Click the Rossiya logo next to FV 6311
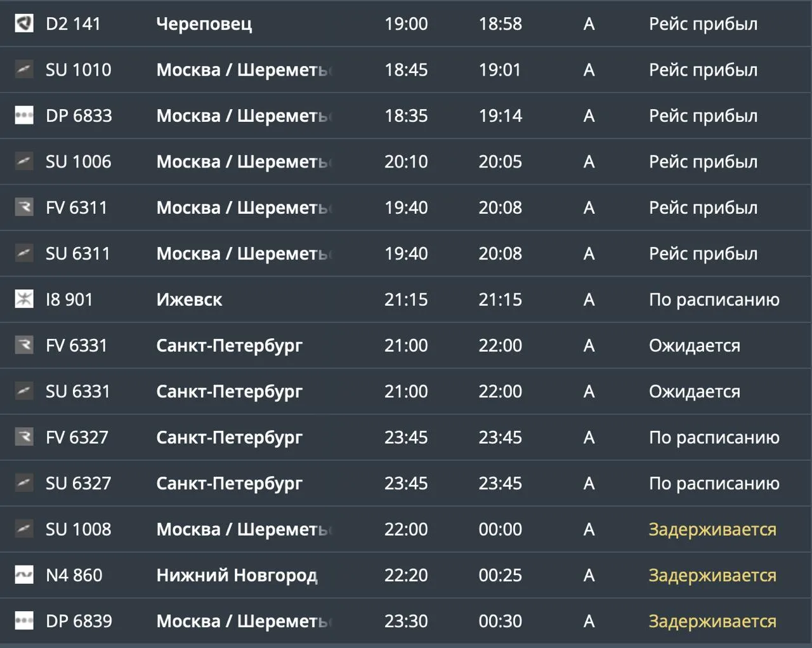The height and width of the screenshot is (648, 812). pyautogui.click(x=24, y=208)
